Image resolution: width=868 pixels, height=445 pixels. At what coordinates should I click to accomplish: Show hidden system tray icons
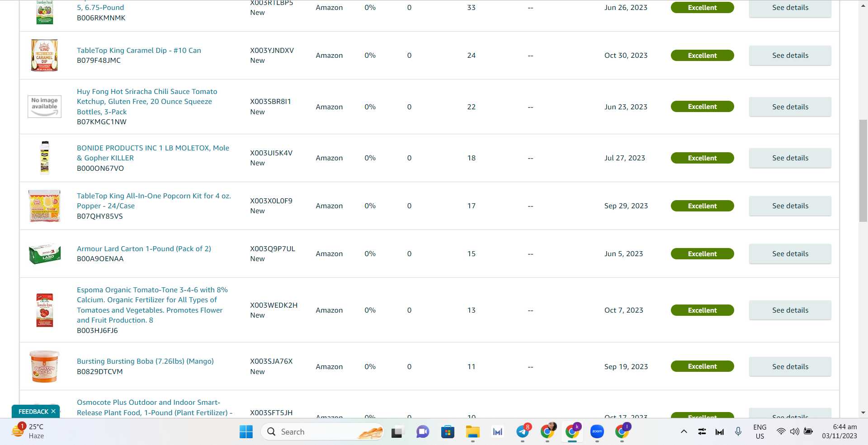click(x=684, y=431)
